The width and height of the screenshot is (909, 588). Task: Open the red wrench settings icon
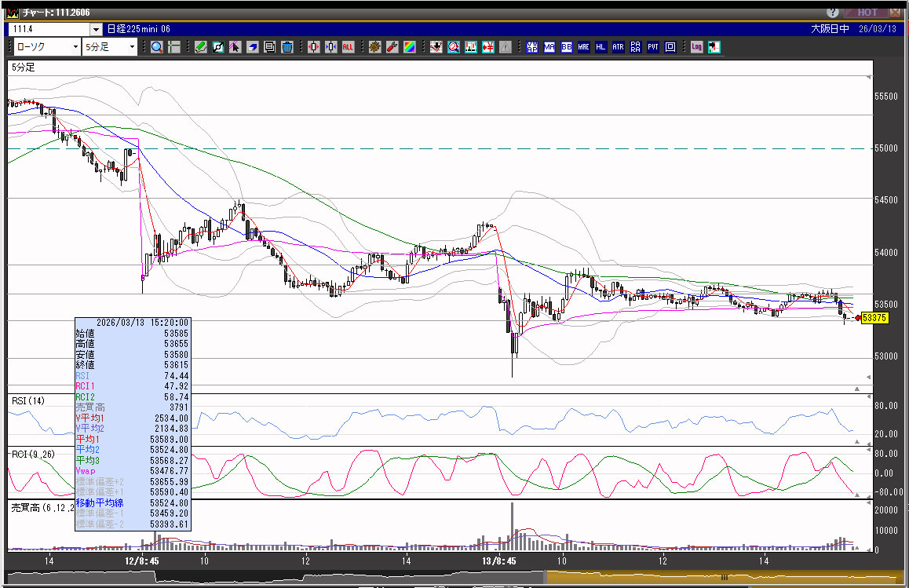click(x=392, y=47)
